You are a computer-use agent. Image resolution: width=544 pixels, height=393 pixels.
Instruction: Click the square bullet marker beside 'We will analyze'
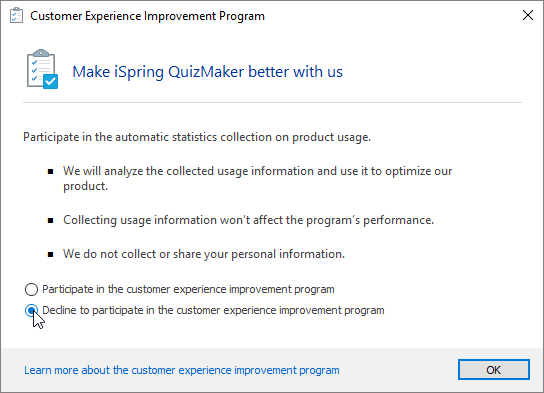click(x=51, y=171)
